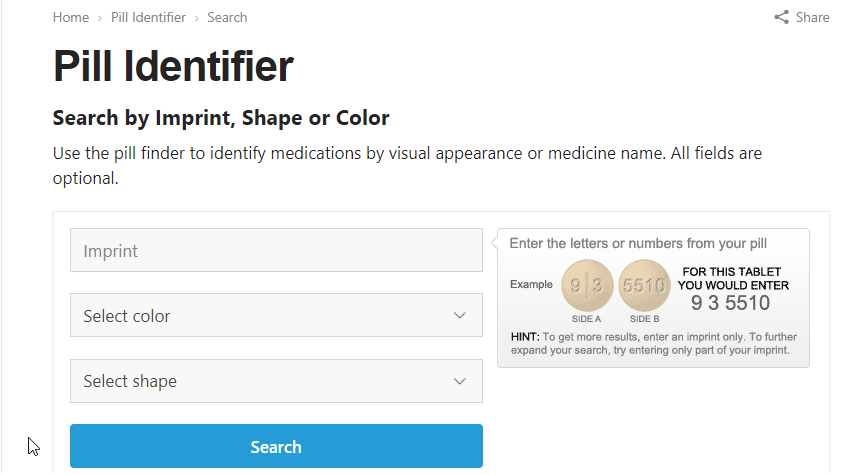The image size is (844, 475).
Task: Click the tooltip pointer on help box
Action: 494,243
